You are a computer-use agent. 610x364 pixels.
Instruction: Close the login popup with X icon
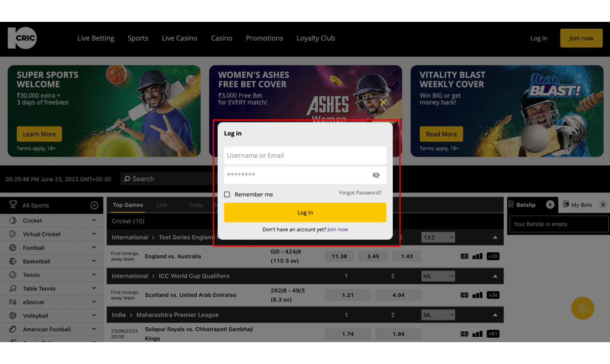tap(383, 102)
